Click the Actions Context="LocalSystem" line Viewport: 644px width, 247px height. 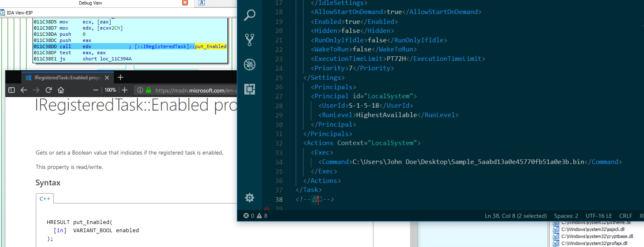click(x=362, y=143)
